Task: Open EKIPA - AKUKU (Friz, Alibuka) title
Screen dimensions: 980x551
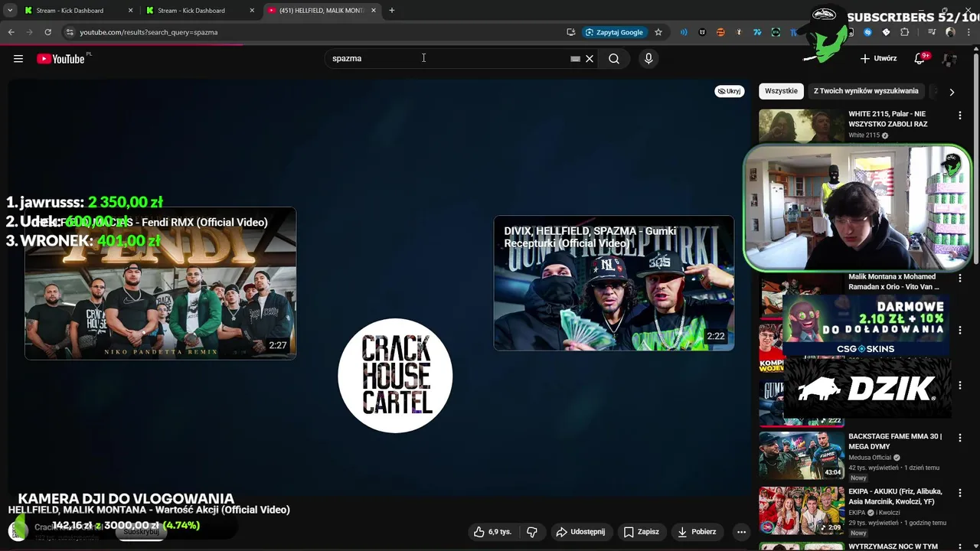Action: [895, 497]
